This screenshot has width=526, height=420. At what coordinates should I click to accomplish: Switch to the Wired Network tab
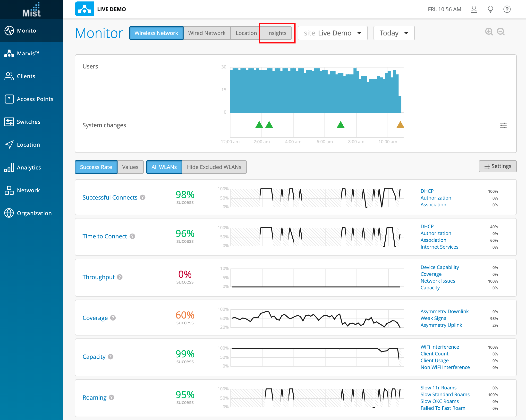[x=207, y=33]
